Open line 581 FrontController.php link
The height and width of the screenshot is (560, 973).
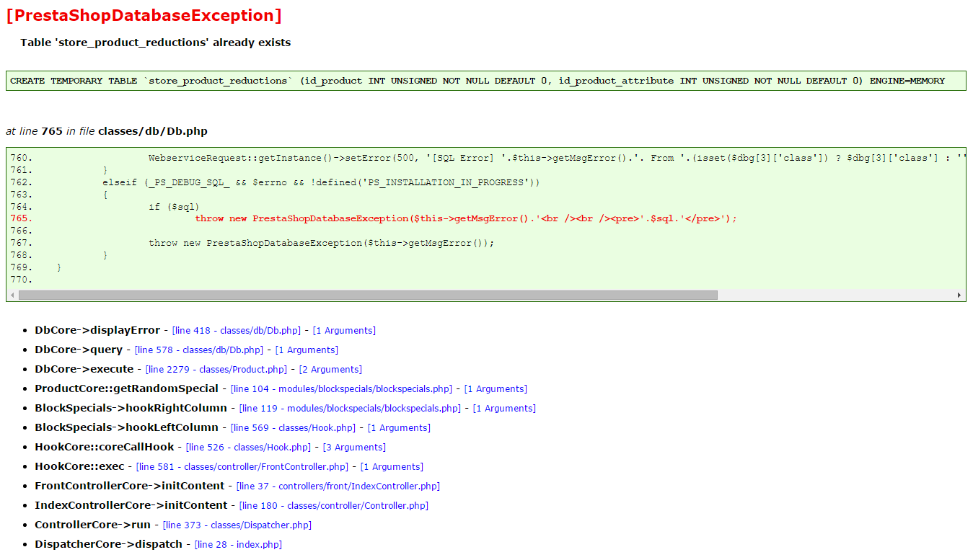(242, 467)
